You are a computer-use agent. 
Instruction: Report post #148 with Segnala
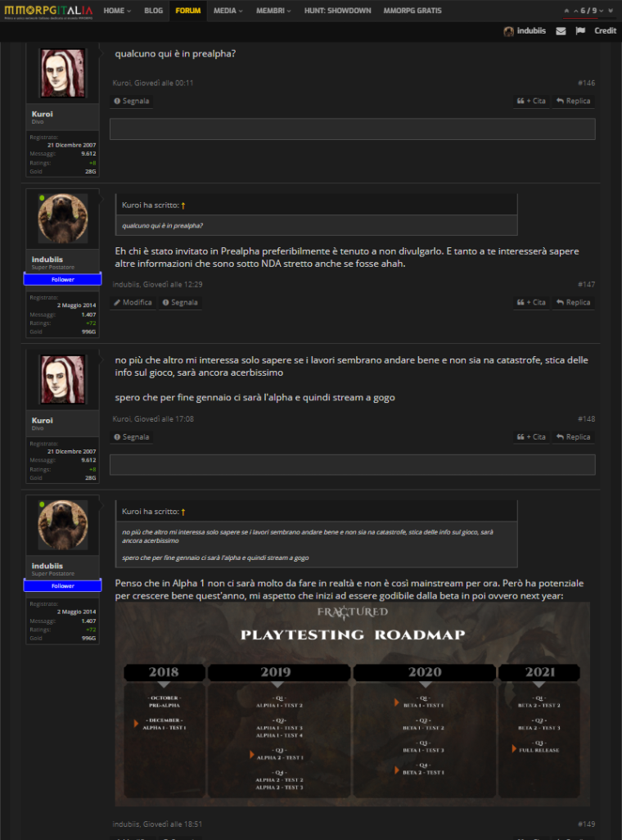(x=132, y=436)
